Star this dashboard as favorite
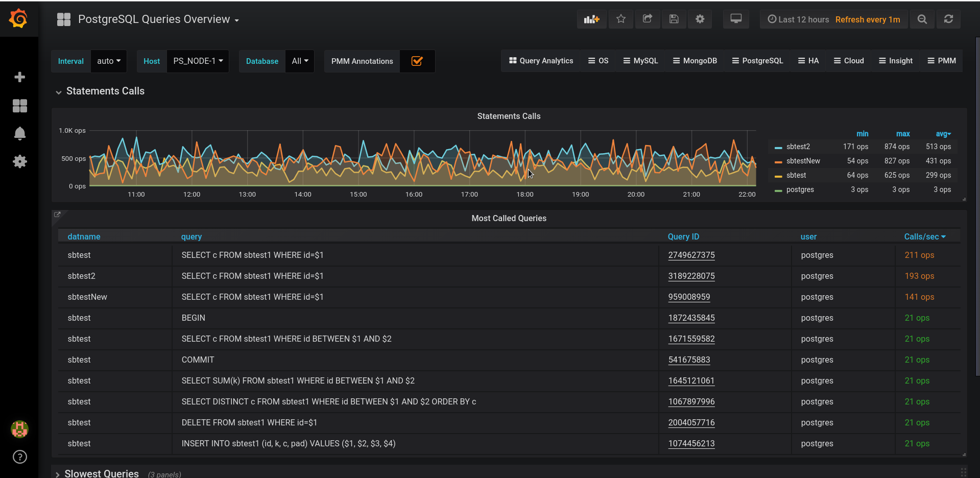Screen dimensions: 980x478 pyautogui.click(x=620, y=19)
